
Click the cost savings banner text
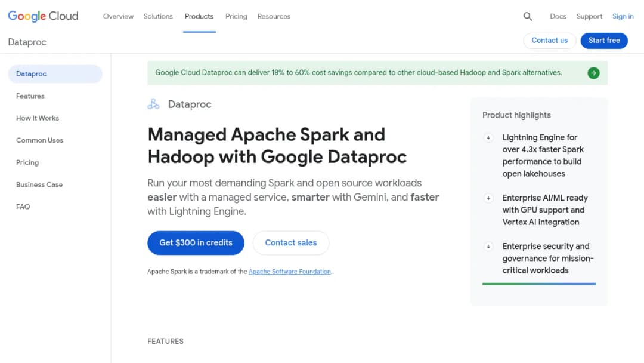(x=358, y=73)
